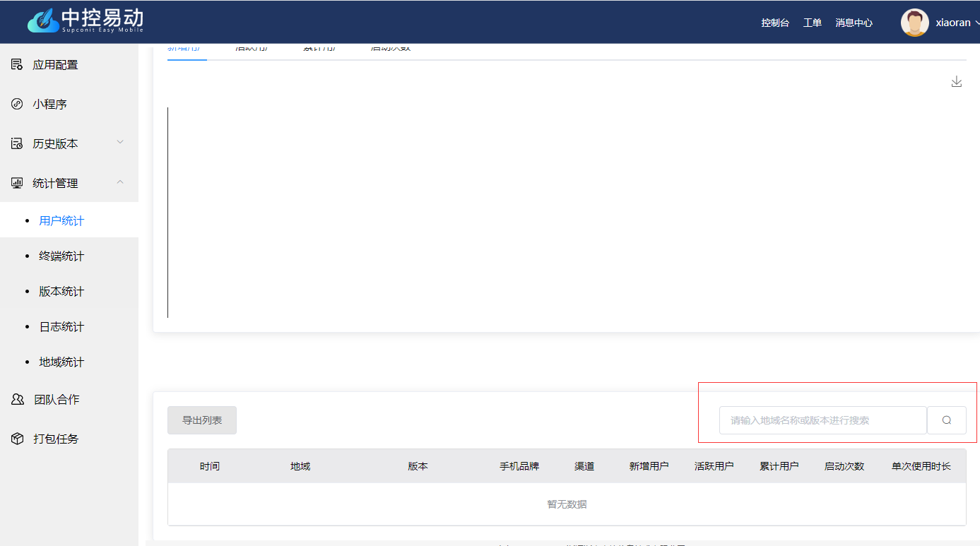Open 小程序 via its sidebar icon
The image size is (980, 546).
[x=17, y=104]
